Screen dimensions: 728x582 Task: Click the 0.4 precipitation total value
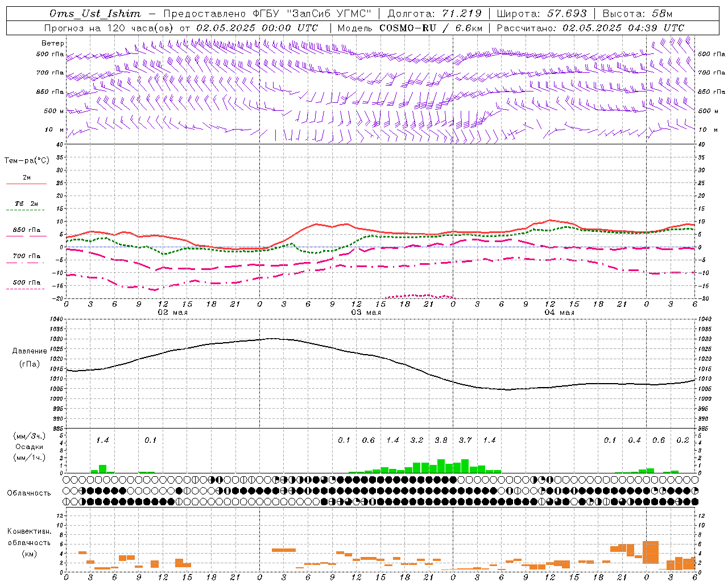(634, 440)
